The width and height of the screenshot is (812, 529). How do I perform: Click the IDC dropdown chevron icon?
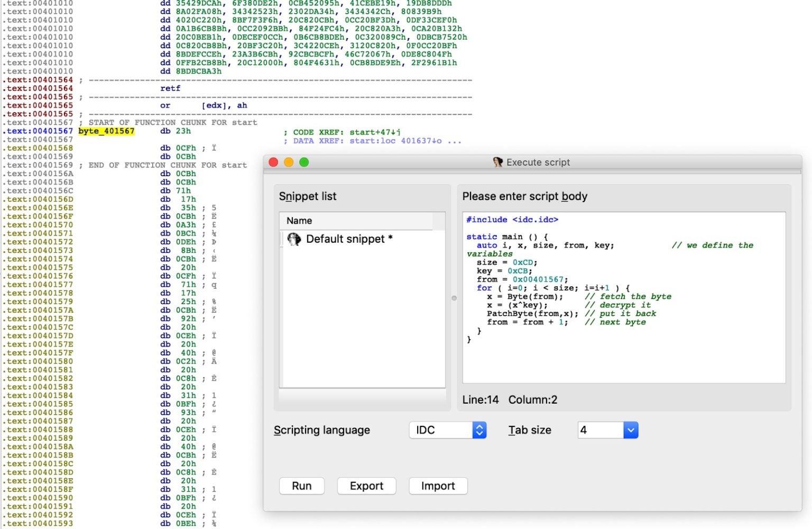click(x=478, y=430)
